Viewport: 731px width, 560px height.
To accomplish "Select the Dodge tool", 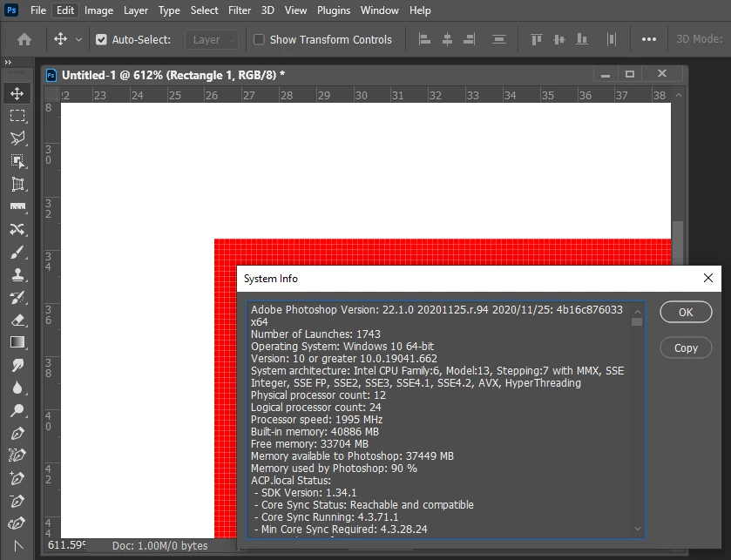I will point(17,410).
